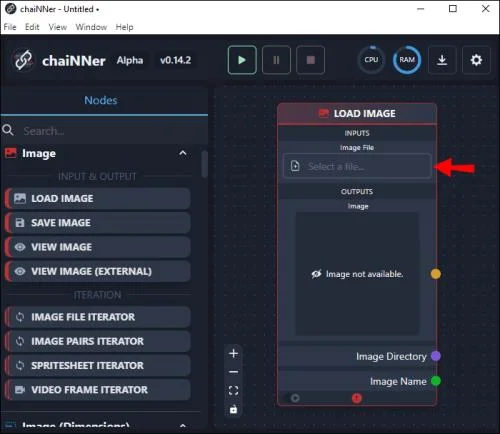Screen dimensions: 500x434
Task: Pause execution with the pause button
Action: (276, 60)
